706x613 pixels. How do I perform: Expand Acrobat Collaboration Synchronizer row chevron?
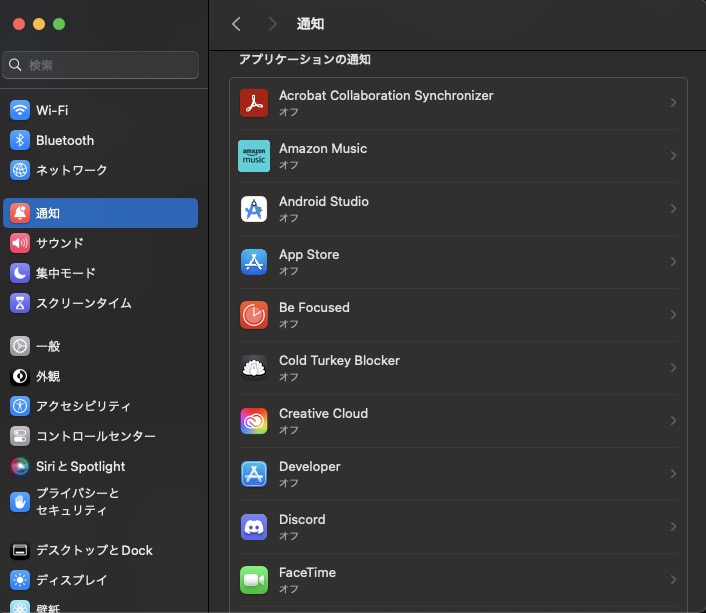click(673, 103)
